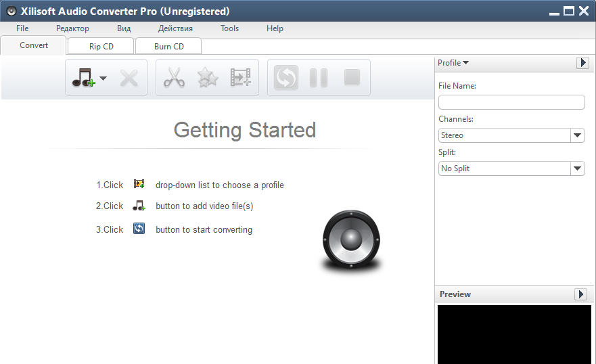Switch to the Burn CD tab
The width and height of the screenshot is (596, 364).
click(x=168, y=47)
